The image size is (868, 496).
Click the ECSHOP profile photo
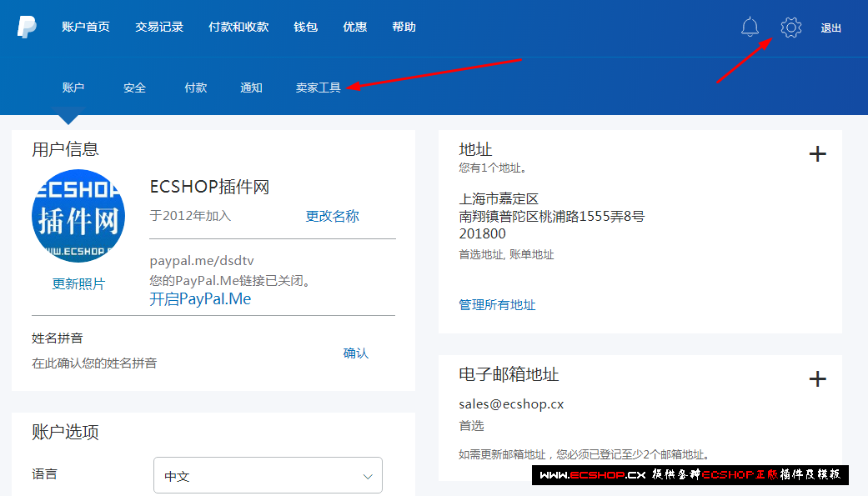click(78, 216)
